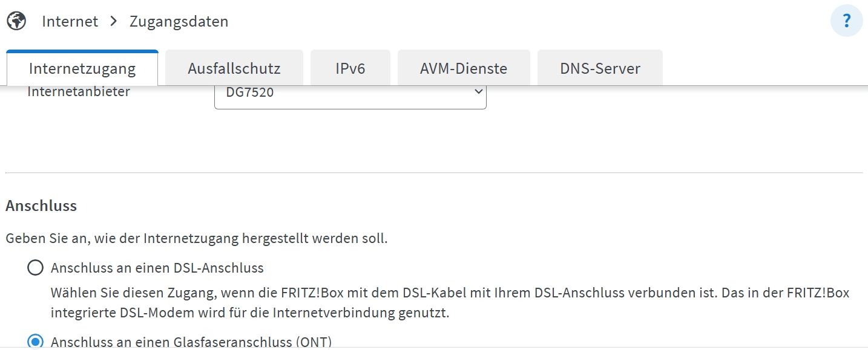Click the globe icon beside Internet

tap(16, 22)
